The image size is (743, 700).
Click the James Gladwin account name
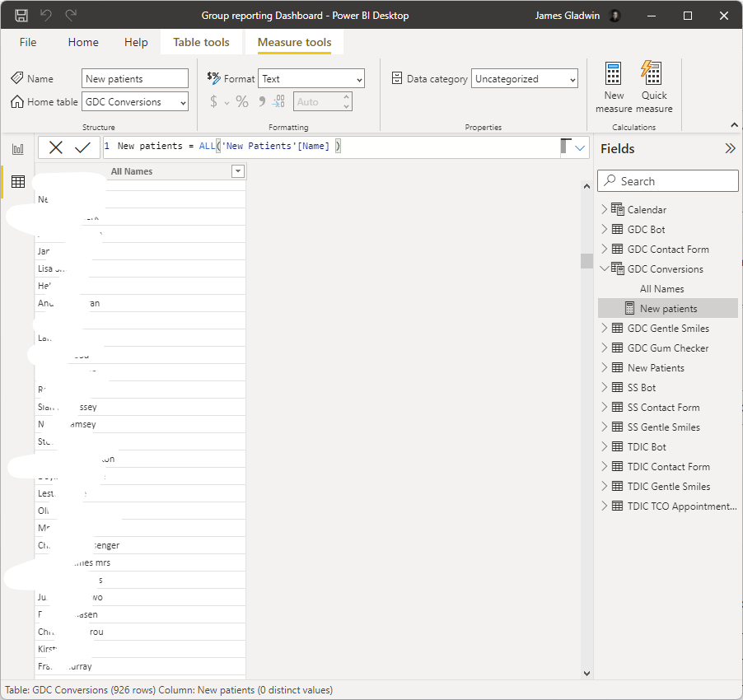click(x=568, y=16)
